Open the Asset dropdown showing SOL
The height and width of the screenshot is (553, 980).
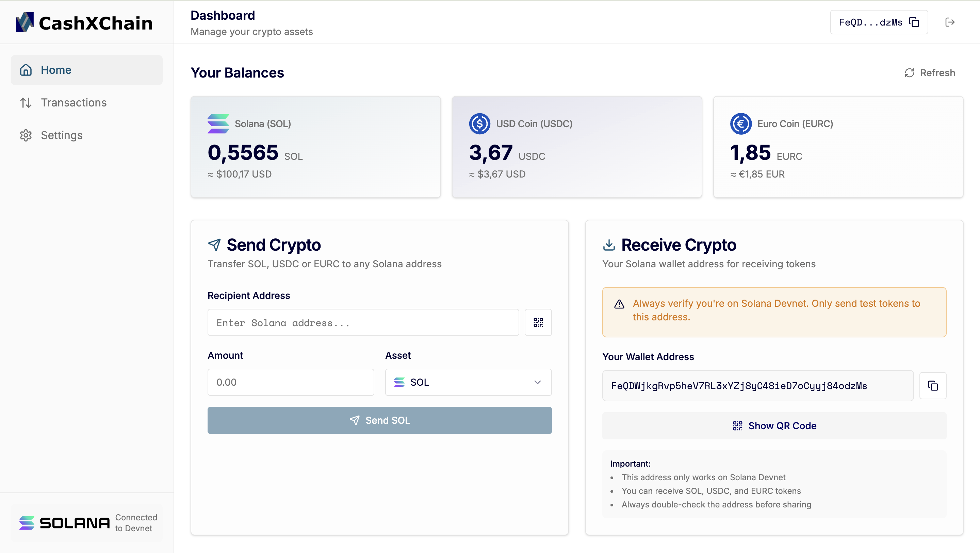[x=468, y=382]
